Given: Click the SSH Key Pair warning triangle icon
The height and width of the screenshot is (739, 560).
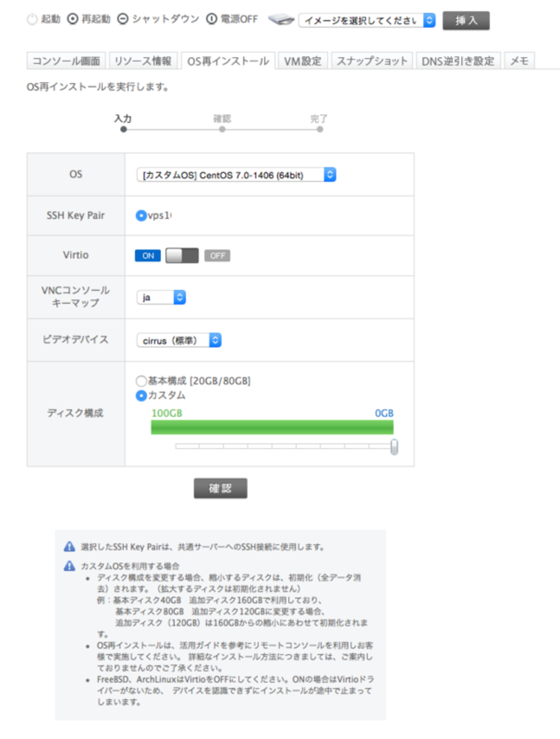Looking at the screenshot, I should tap(69, 546).
